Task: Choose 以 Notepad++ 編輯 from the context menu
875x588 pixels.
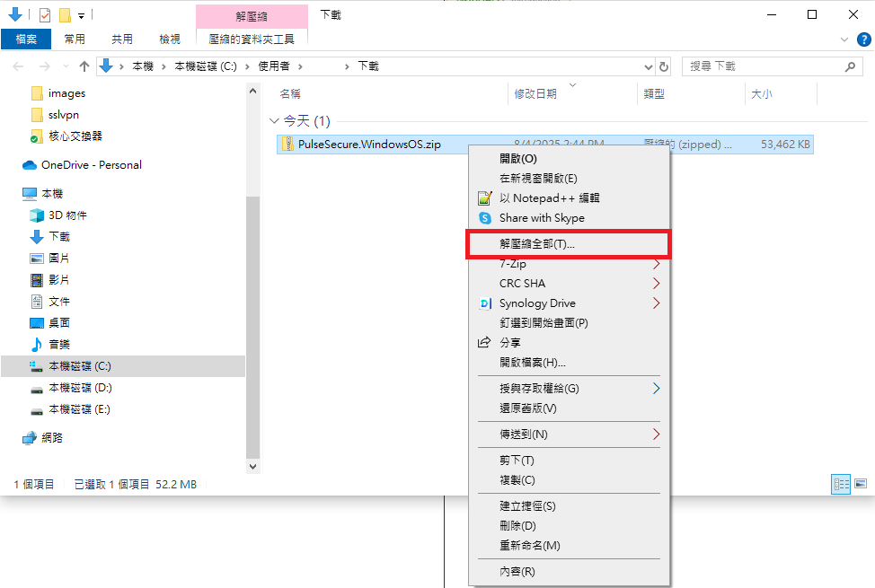Action: [569, 198]
